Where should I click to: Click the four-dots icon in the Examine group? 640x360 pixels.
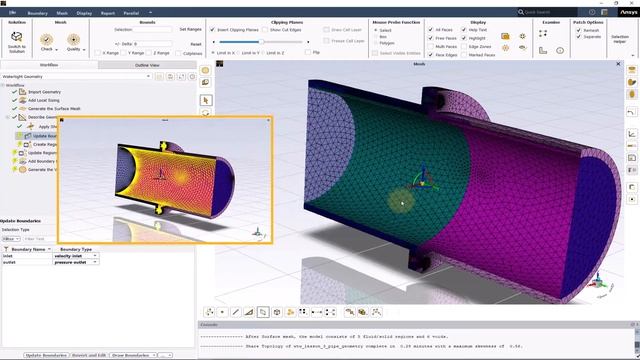point(543,33)
